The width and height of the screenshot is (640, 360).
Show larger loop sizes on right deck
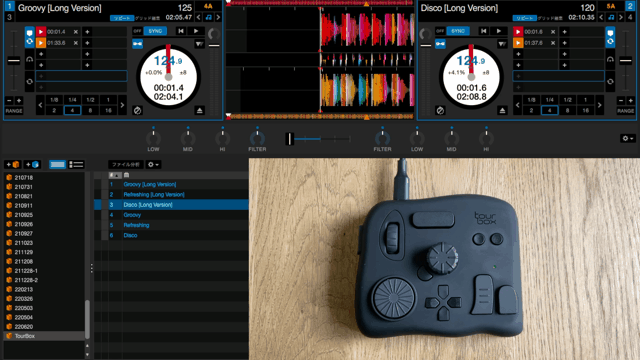click(599, 105)
